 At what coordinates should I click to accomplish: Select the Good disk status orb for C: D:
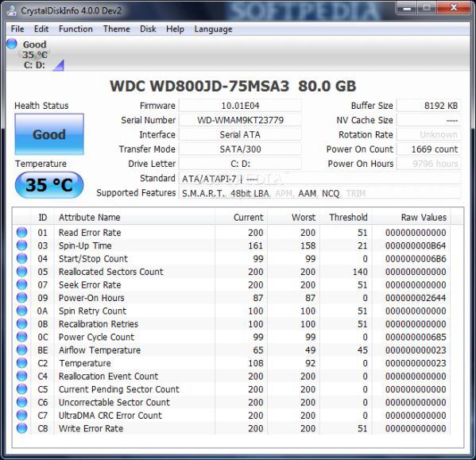[x=12, y=44]
